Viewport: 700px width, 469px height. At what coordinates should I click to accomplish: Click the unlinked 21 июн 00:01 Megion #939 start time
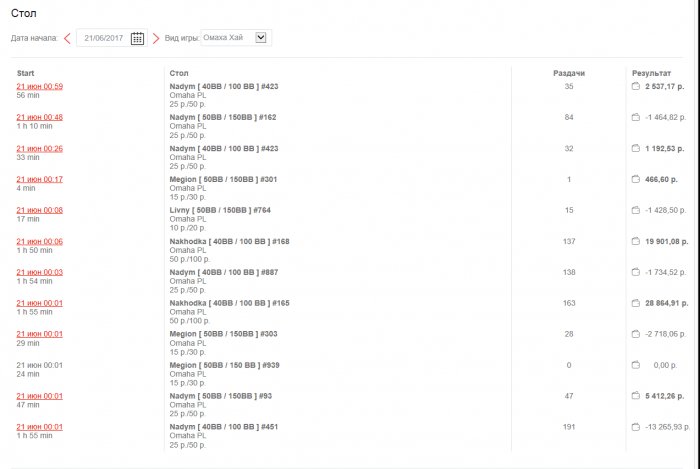[40, 365]
